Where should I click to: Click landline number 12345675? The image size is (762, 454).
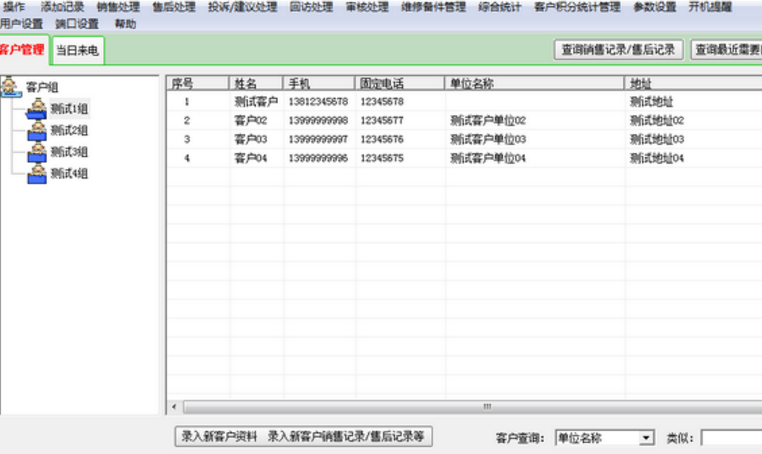tap(382, 158)
